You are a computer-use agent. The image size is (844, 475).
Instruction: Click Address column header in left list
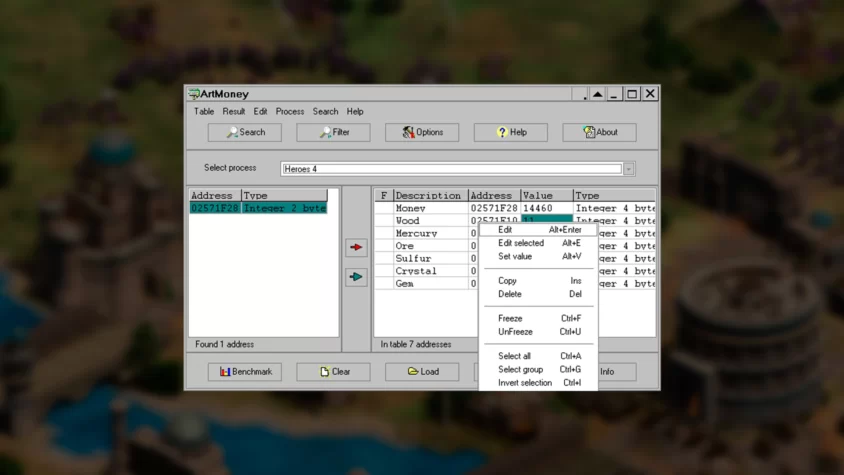click(215, 195)
